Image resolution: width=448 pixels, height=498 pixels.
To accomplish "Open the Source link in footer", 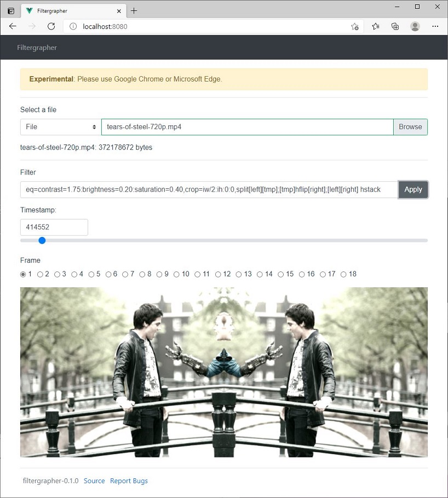I will 94,481.
